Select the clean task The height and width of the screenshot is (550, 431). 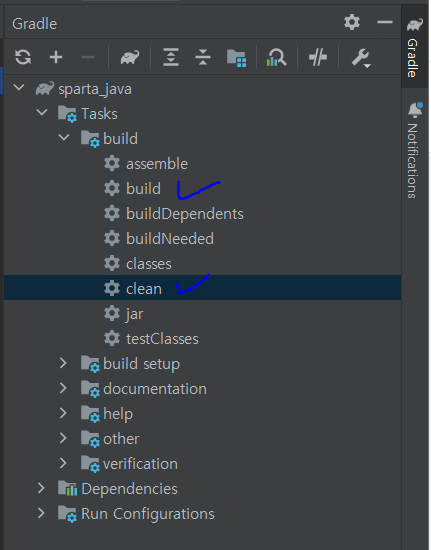pyautogui.click(x=203, y=287)
